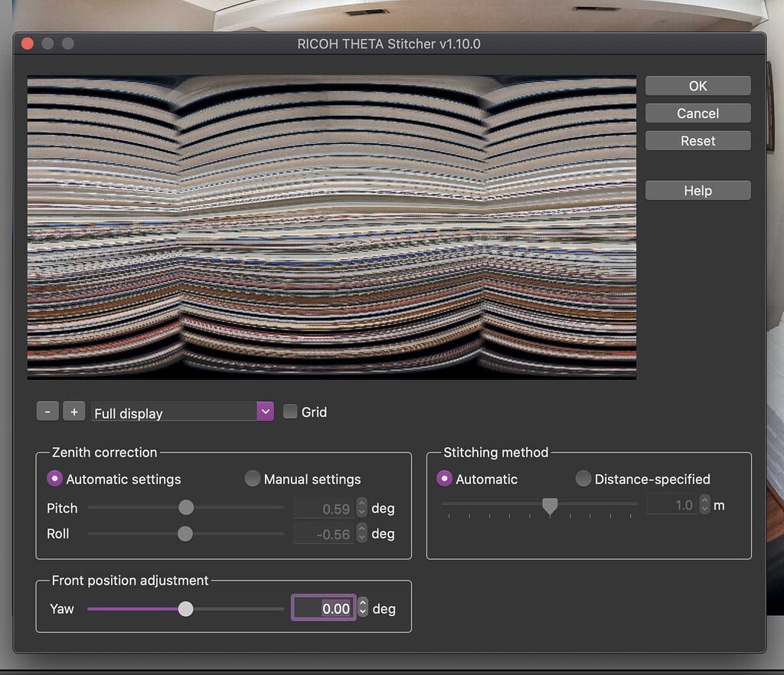
Task: Click the Roll value stepper arrows
Action: tap(362, 533)
